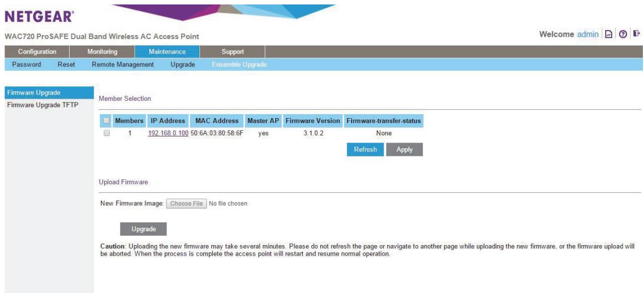
Task: Click the 'yes' Master AP cell
Action: tap(264, 134)
